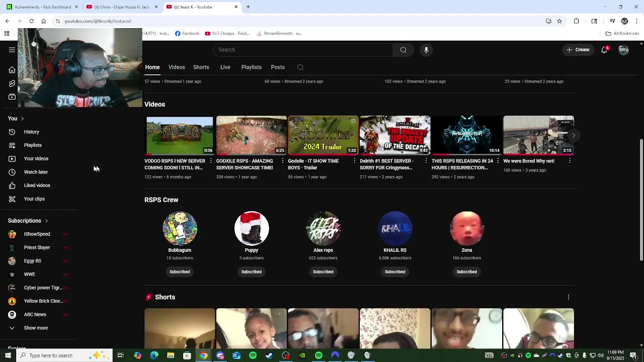Toggle subscription for Bubbagum channel
The width and height of the screenshot is (644, 362).
180,272
